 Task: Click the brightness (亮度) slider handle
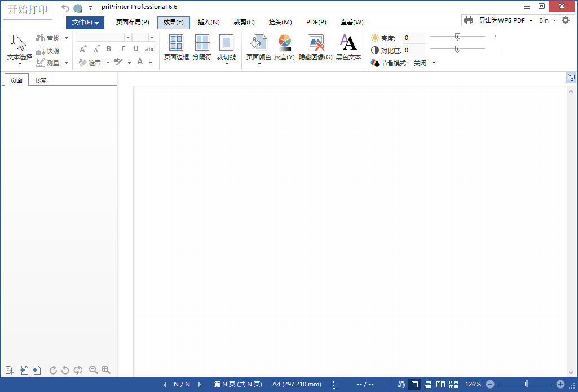(457, 37)
